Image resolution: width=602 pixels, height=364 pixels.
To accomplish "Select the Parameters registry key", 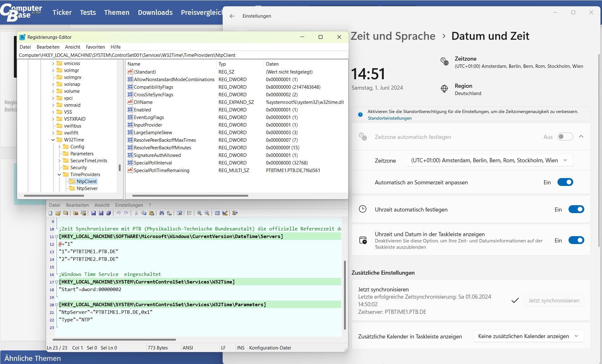I will [82, 154].
